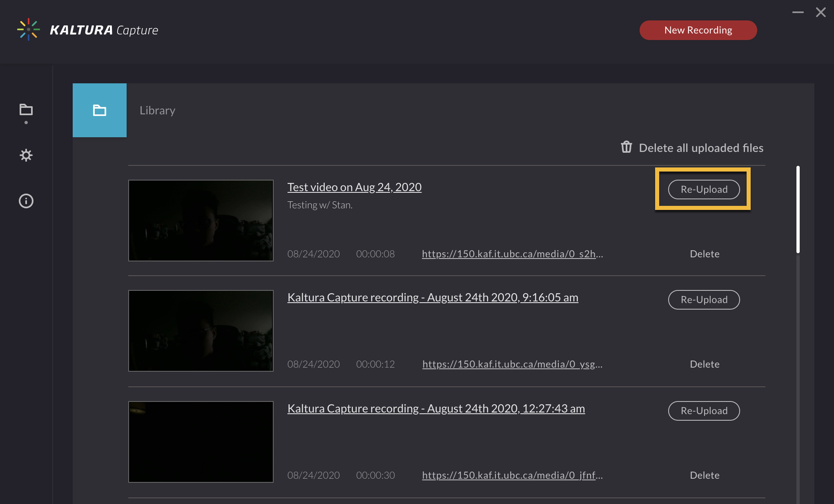Select the blue Library tab folder icon
This screenshot has height=504, width=834.
click(100, 110)
